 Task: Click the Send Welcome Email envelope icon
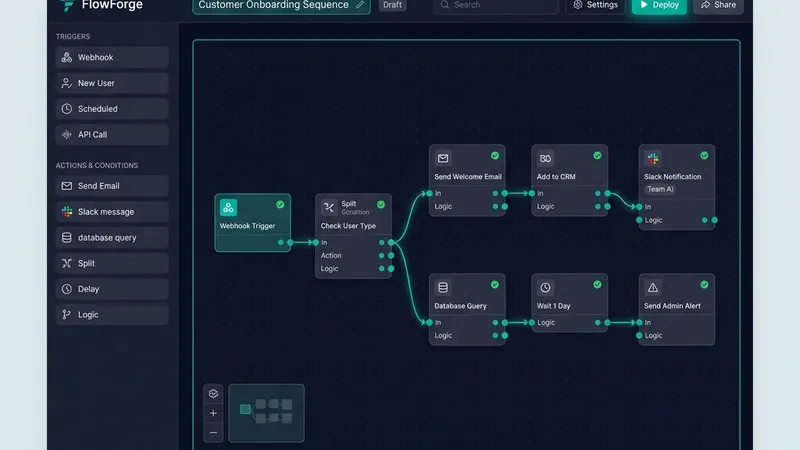point(443,159)
